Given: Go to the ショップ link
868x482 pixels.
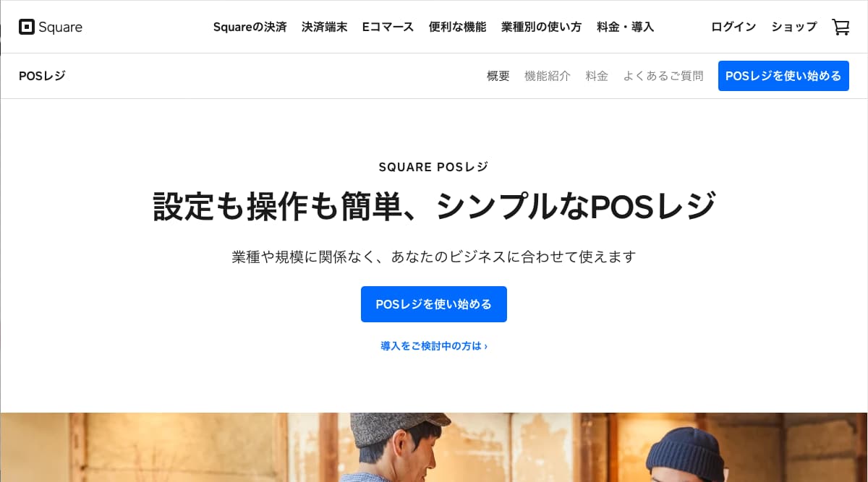Looking at the screenshot, I should (793, 27).
